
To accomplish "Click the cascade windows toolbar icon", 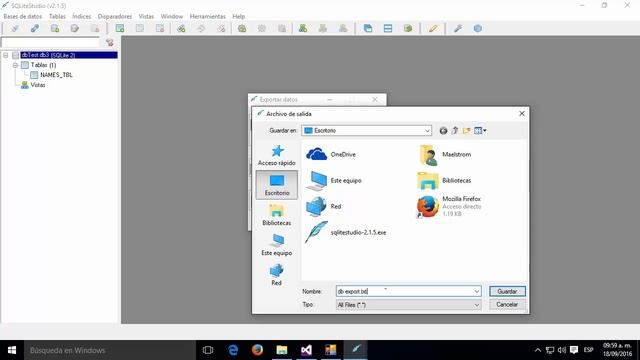I will click(x=368, y=29).
